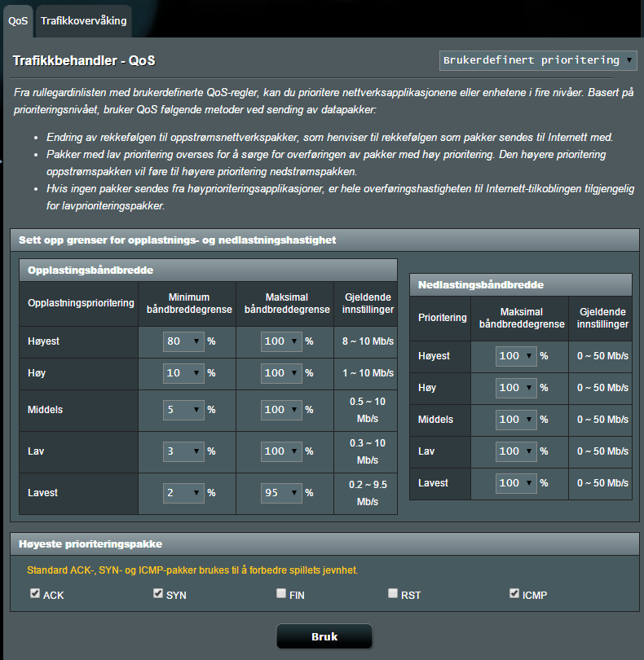The width and height of the screenshot is (644, 660).
Task: Click the Trafikkbehandler - QoS title
Action: 84,60
